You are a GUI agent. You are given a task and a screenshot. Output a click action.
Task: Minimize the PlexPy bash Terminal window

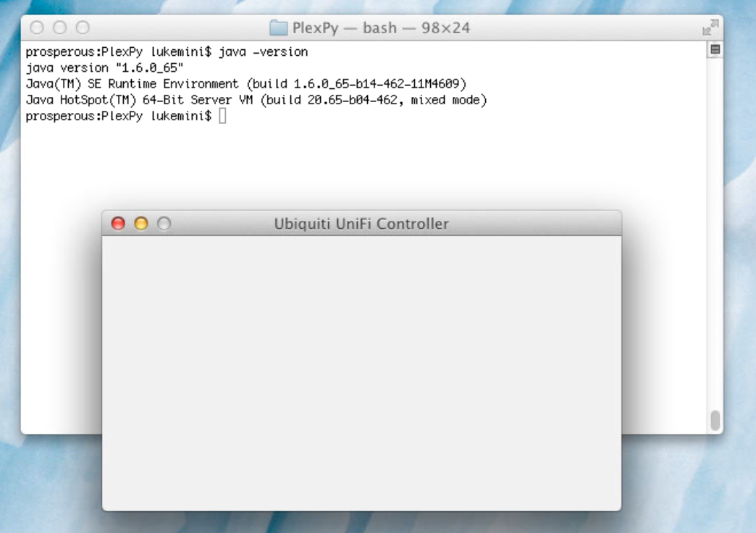(x=59, y=28)
